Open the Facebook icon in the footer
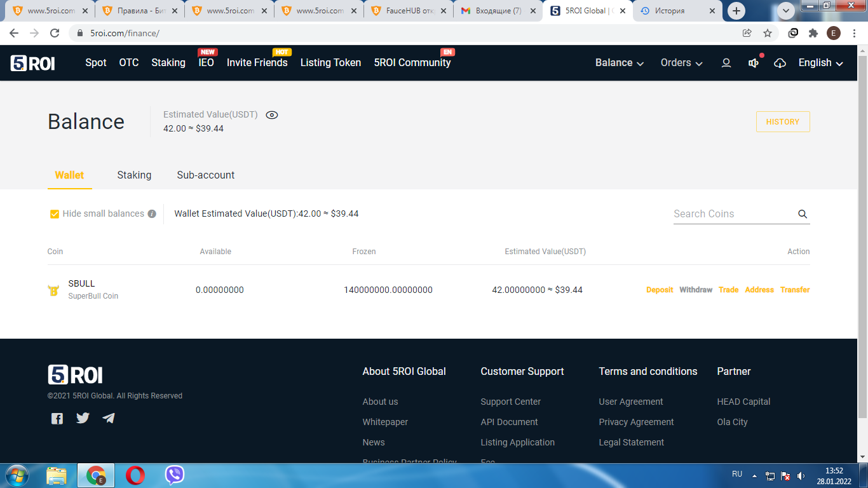The height and width of the screenshot is (488, 868). click(57, 418)
